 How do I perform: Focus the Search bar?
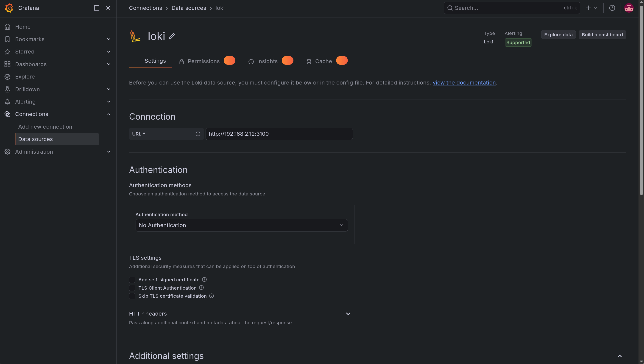tap(512, 8)
